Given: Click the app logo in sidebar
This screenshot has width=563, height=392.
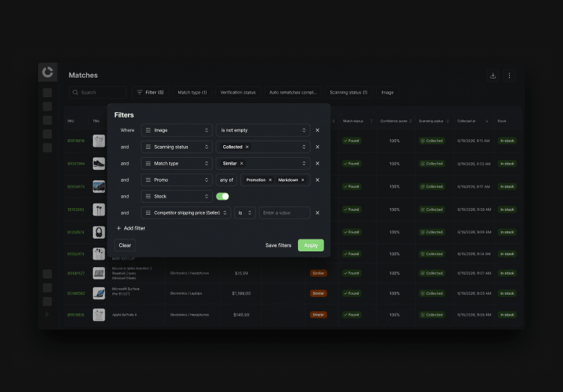Looking at the screenshot, I should coord(48,72).
